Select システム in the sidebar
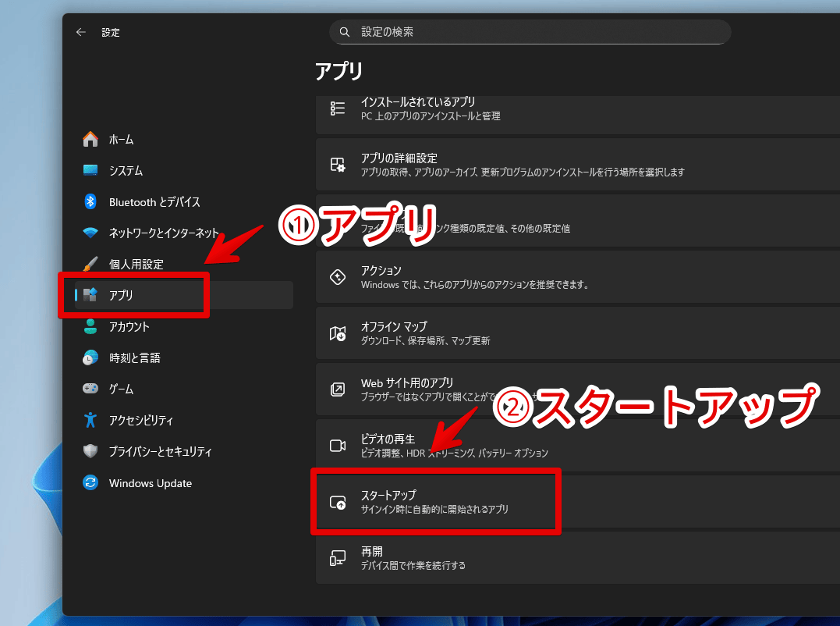Screen dimensions: 840x626 coord(126,171)
